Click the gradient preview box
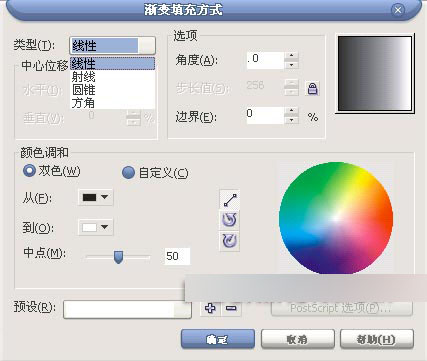 coord(375,74)
